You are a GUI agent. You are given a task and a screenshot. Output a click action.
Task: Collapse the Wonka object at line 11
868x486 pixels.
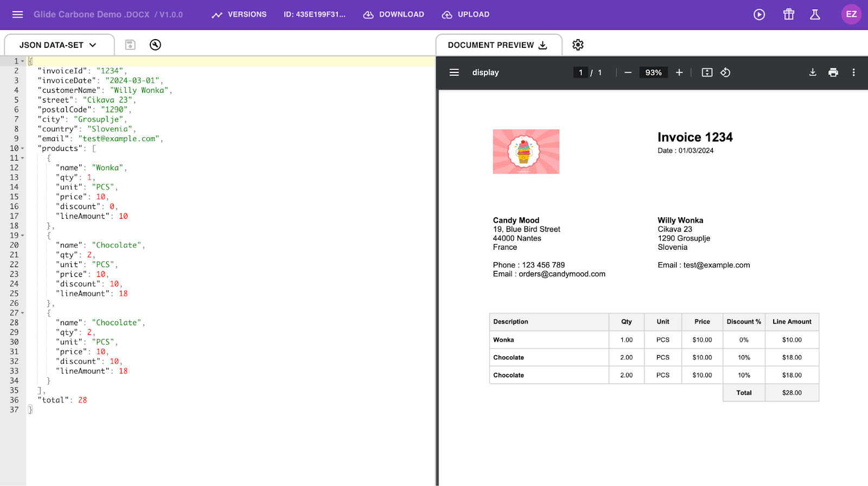22,158
